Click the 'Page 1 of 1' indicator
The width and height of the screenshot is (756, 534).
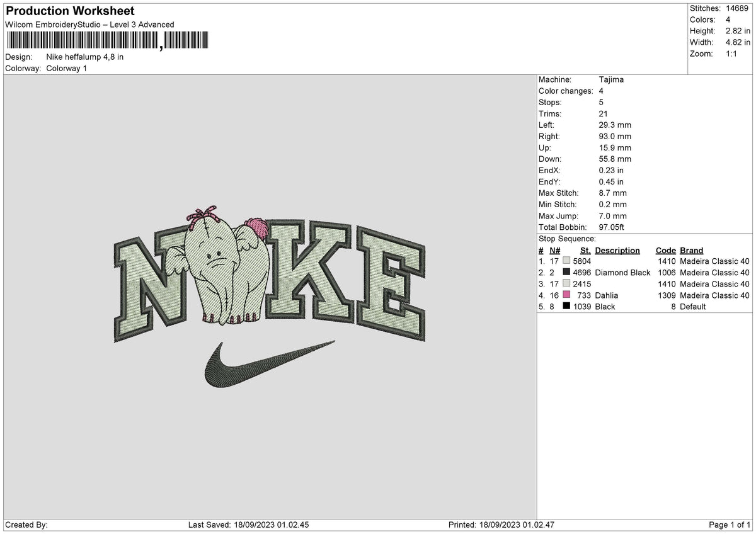(x=730, y=525)
